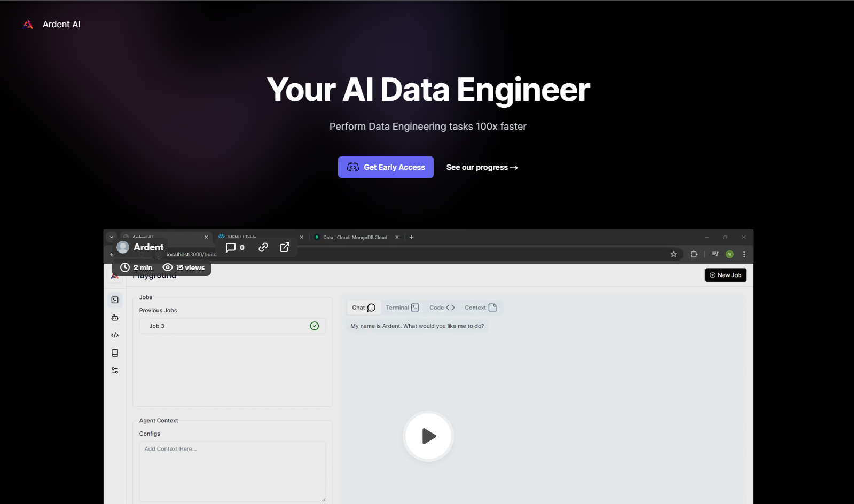
Task: Open the browser extensions puzzle icon
Action: [x=694, y=254]
